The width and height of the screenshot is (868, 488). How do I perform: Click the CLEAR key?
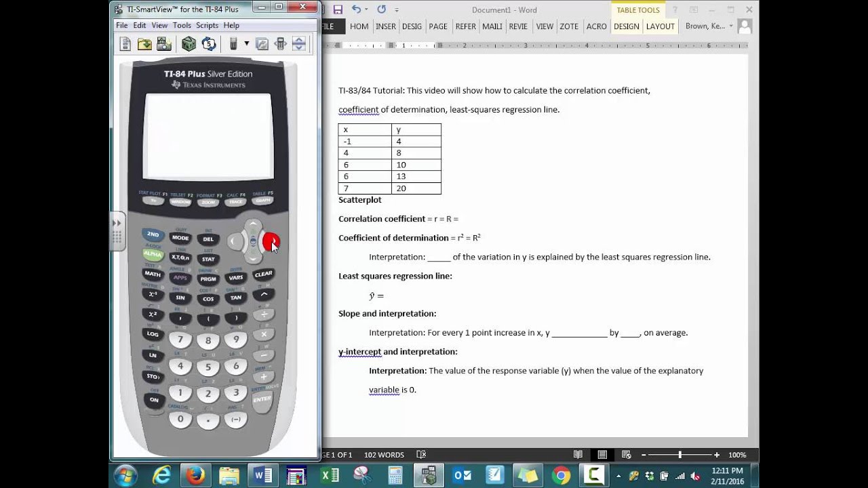point(263,274)
